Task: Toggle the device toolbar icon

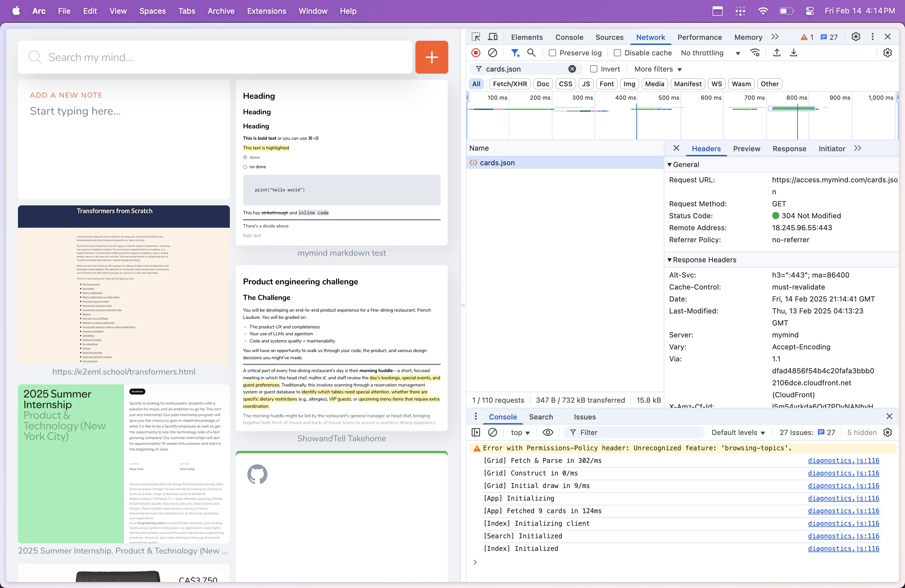Action: 493,37
